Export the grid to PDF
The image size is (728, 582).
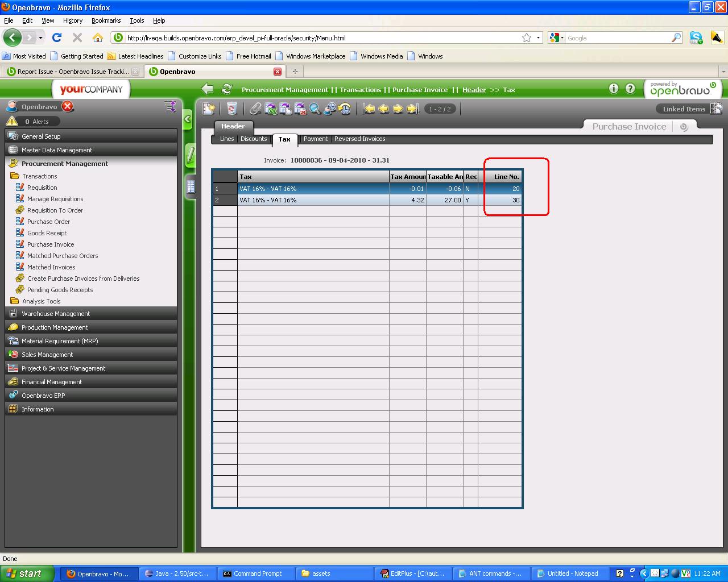(x=300, y=109)
